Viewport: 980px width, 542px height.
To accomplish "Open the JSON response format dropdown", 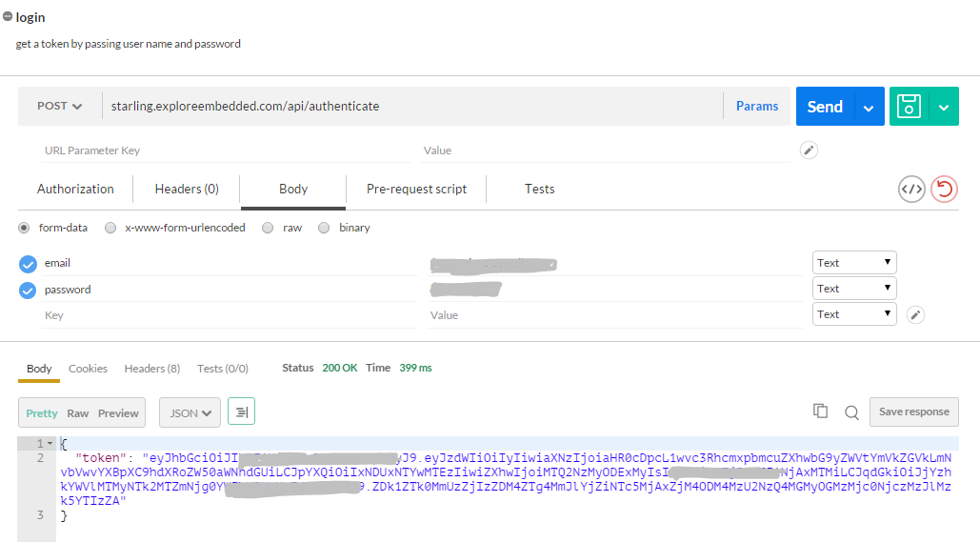I will point(190,412).
